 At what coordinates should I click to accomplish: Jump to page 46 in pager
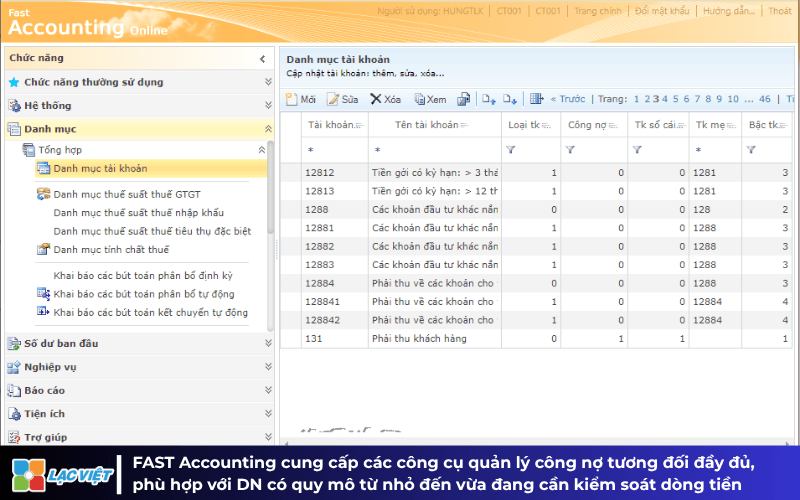pos(765,99)
